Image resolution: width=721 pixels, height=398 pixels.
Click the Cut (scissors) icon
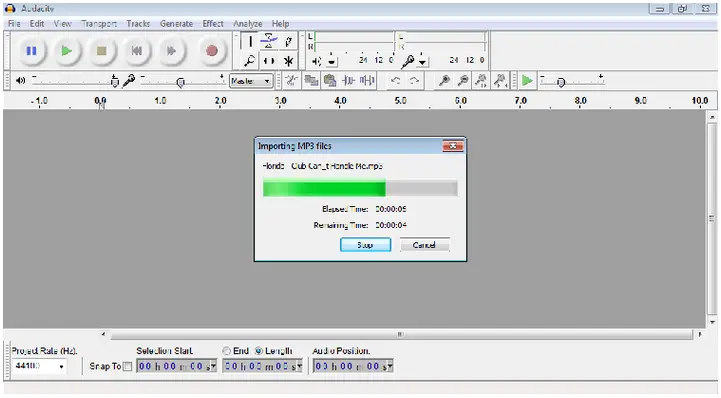pyautogui.click(x=292, y=81)
